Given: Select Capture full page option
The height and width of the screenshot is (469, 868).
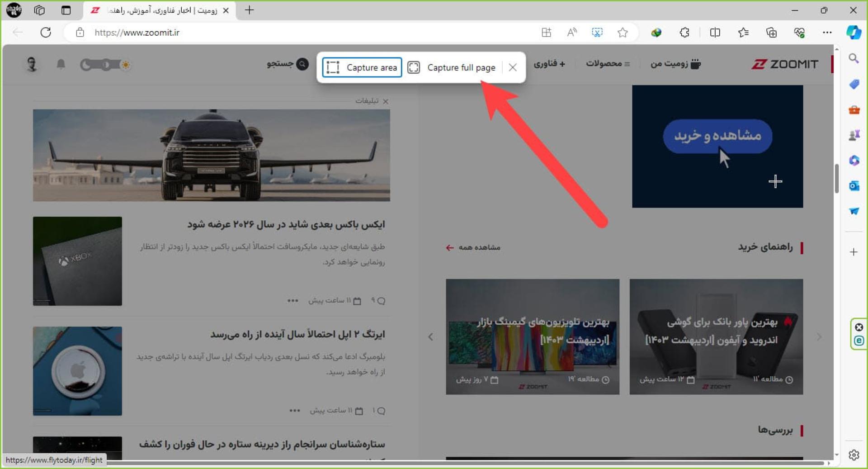Looking at the screenshot, I should click(452, 67).
